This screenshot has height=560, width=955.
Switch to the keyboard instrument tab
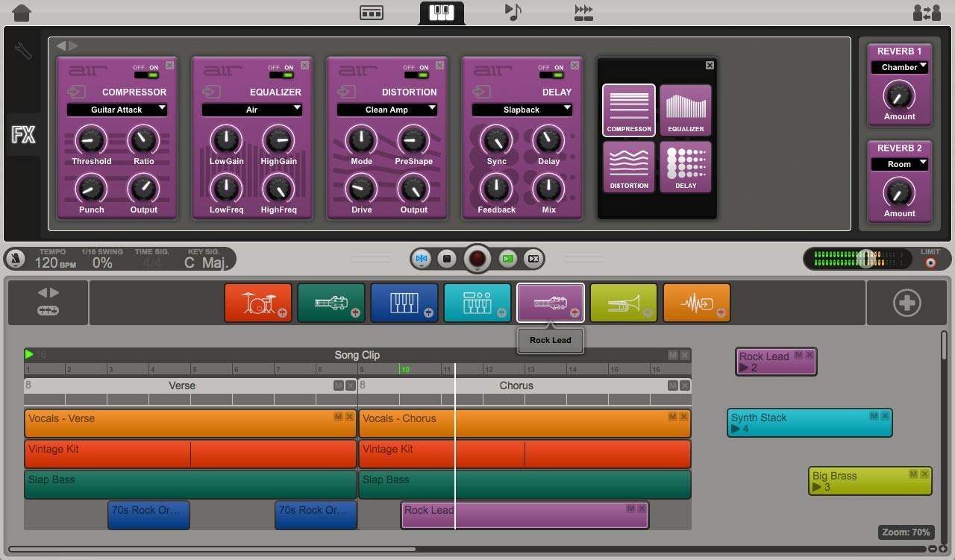(x=442, y=12)
